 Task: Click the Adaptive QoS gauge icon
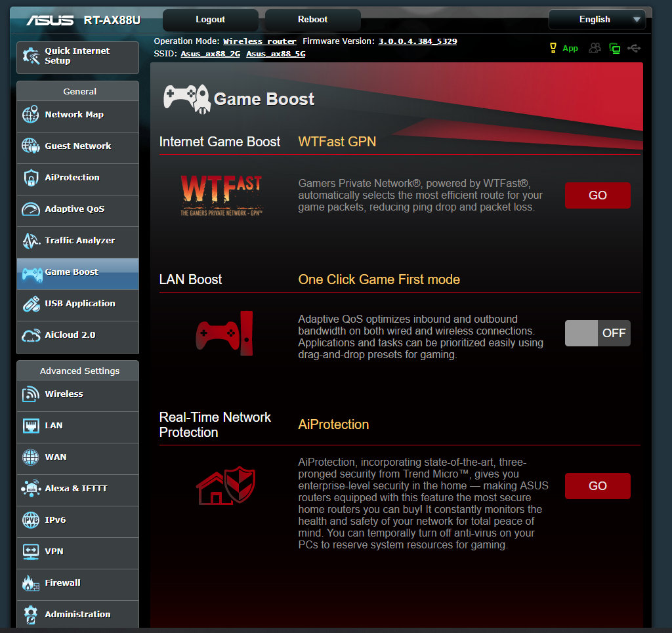(30, 209)
